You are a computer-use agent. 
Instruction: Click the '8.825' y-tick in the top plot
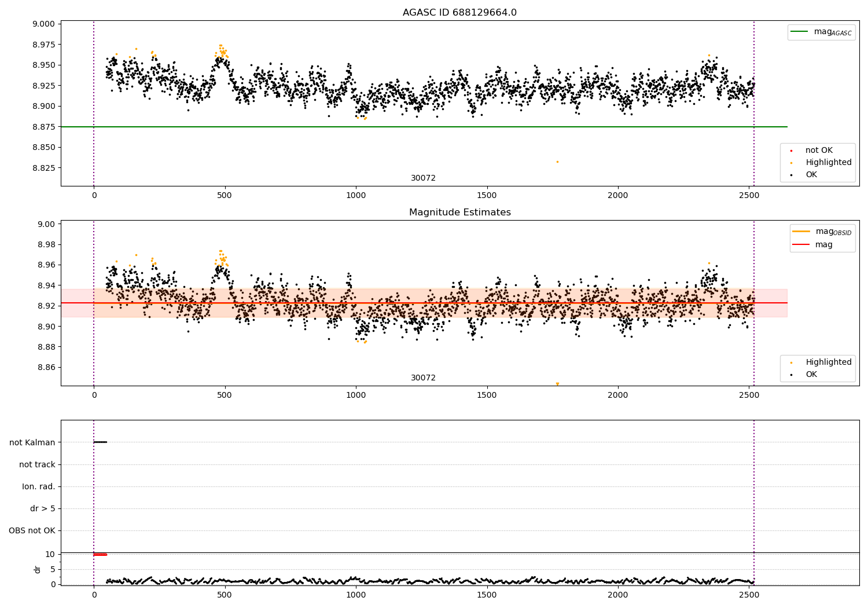tap(44, 168)
